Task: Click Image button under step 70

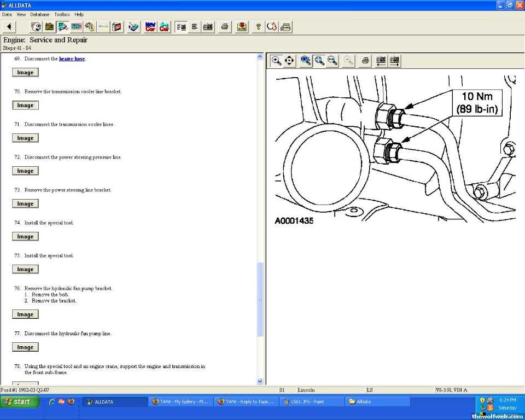Action: coord(25,106)
